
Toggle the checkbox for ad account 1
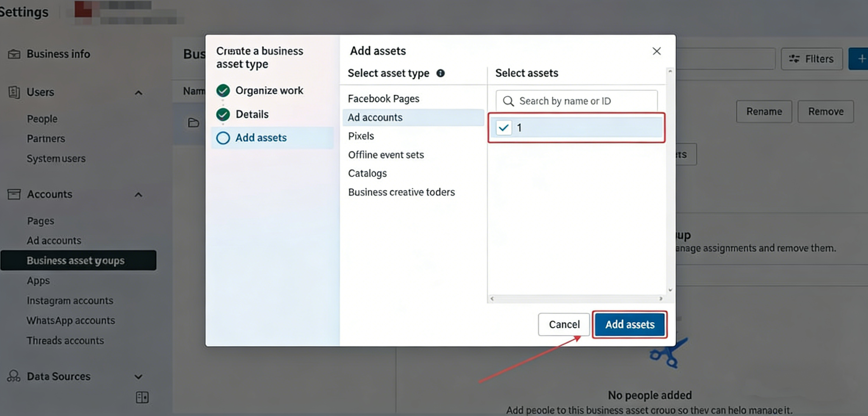pyautogui.click(x=504, y=127)
